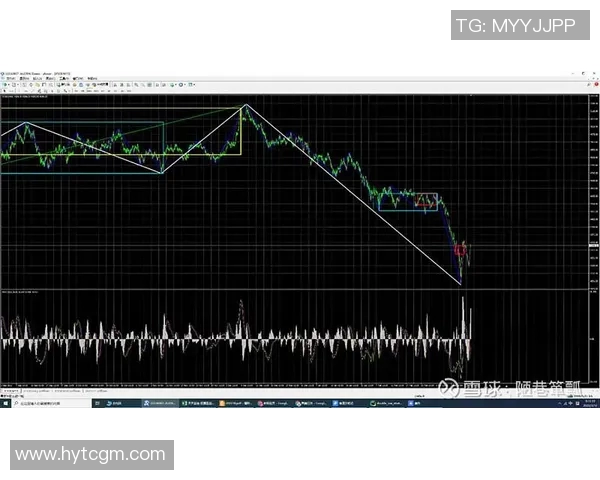The image size is (600, 480).
Task: Click the first toolbar icon, New Chart
Action: [x=4, y=83]
